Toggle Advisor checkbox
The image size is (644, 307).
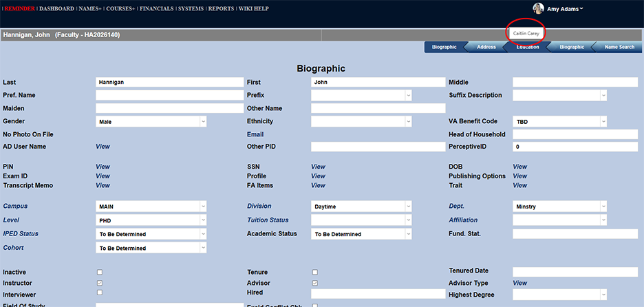[x=315, y=283]
